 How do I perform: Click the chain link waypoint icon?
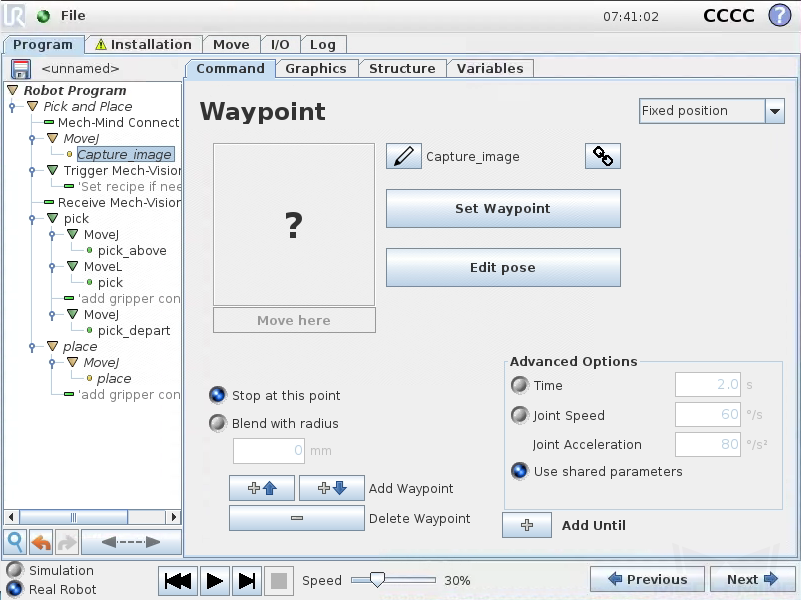click(603, 156)
